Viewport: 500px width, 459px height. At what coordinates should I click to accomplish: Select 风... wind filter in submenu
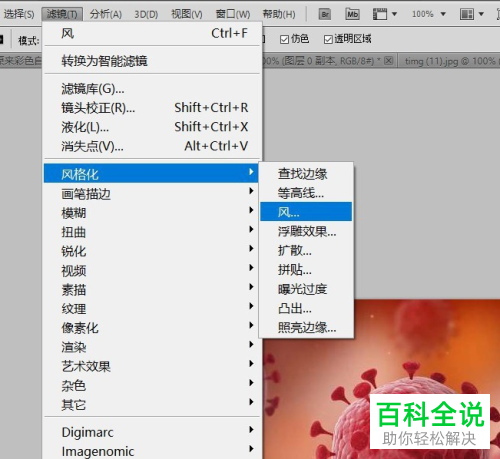point(306,211)
